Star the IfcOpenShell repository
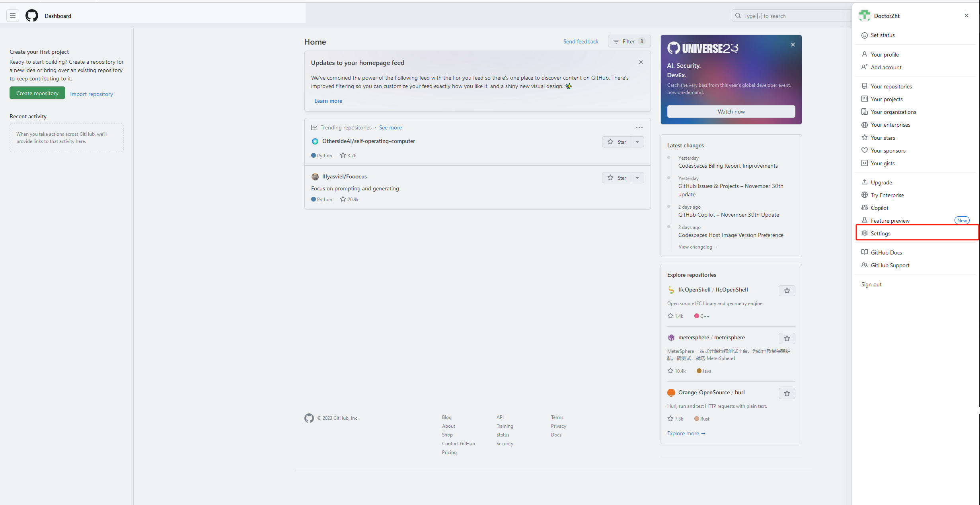Image resolution: width=980 pixels, height=505 pixels. [x=787, y=291]
